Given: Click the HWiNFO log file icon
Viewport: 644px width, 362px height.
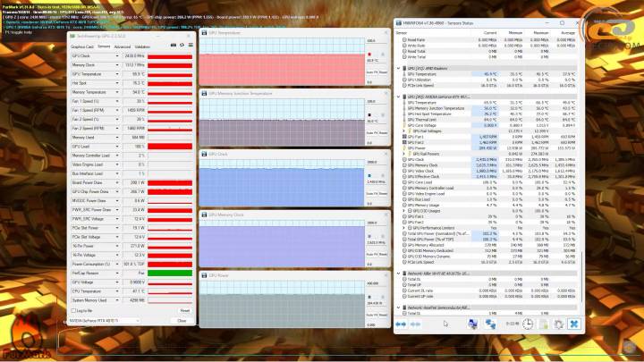Looking at the screenshot, I should point(544,324).
